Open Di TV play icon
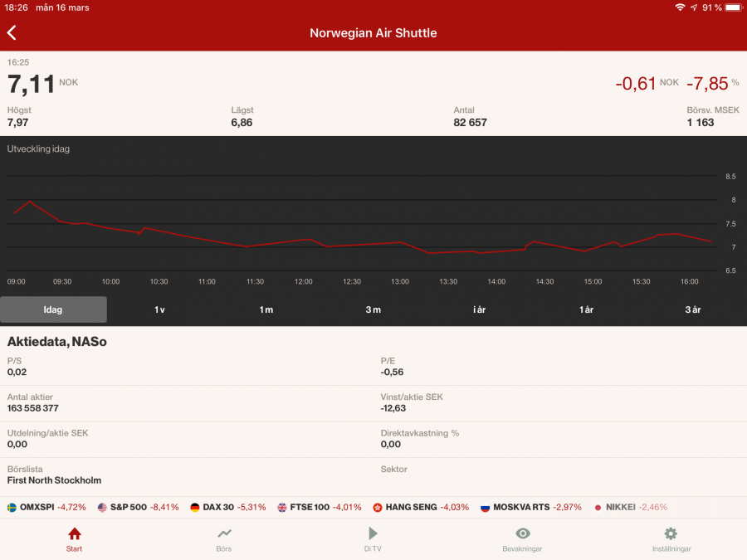The image size is (747, 560). pyautogui.click(x=373, y=533)
